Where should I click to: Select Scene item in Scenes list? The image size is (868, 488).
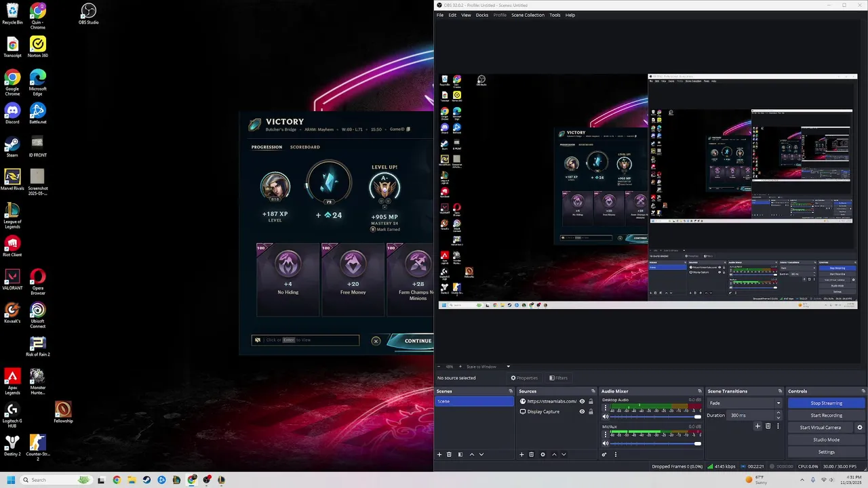click(x=474, y=401)
